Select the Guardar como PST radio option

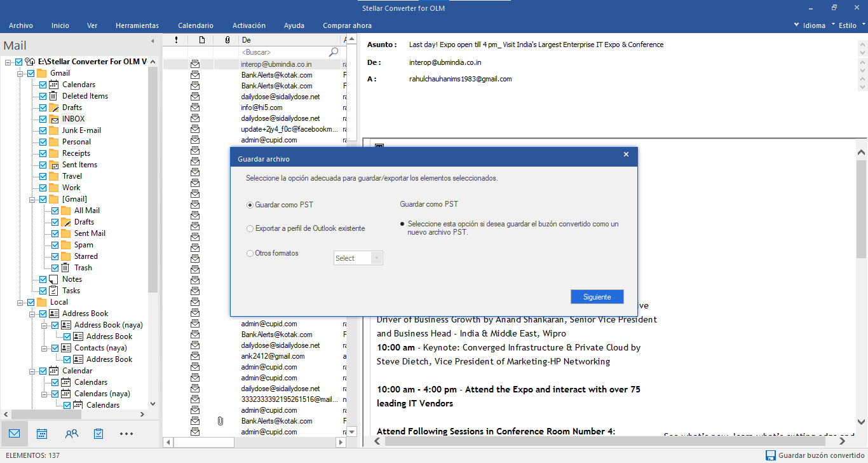(x=250, y=205)
